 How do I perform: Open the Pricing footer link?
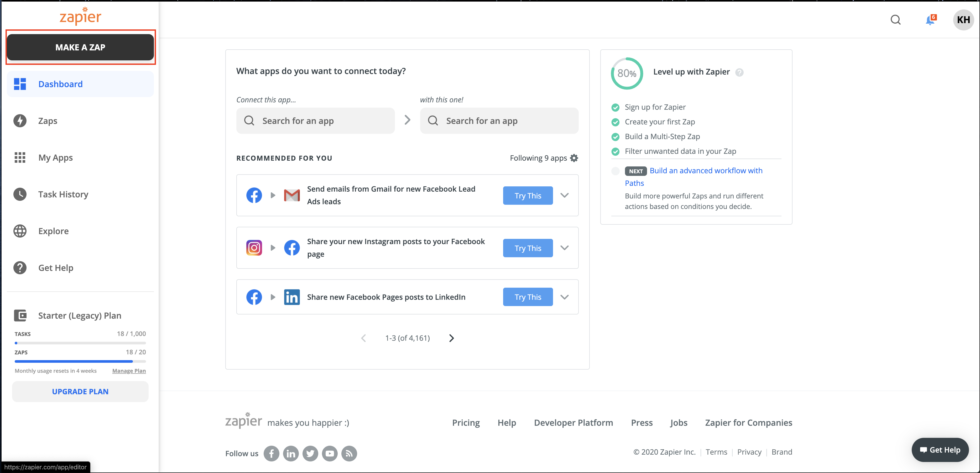(x=466, y=423)
